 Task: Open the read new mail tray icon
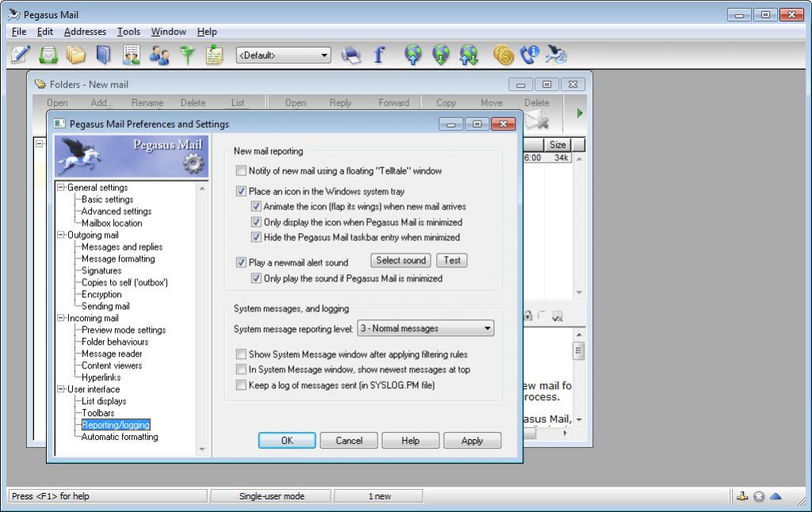tap(48, 55)
